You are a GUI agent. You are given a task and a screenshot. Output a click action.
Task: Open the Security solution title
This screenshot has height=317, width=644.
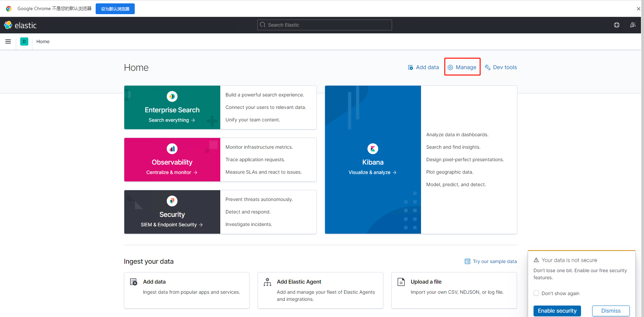(x=172, y=214)
